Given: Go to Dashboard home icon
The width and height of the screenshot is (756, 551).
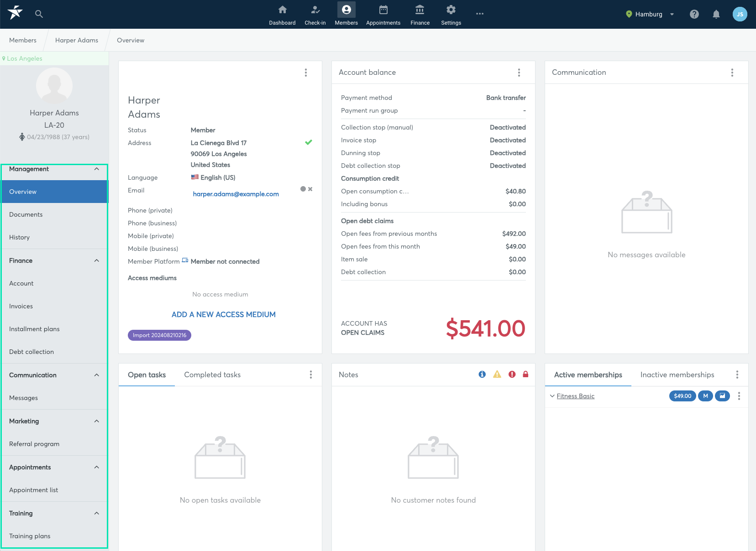Looking at the screenshot, I should pos(282,10).
